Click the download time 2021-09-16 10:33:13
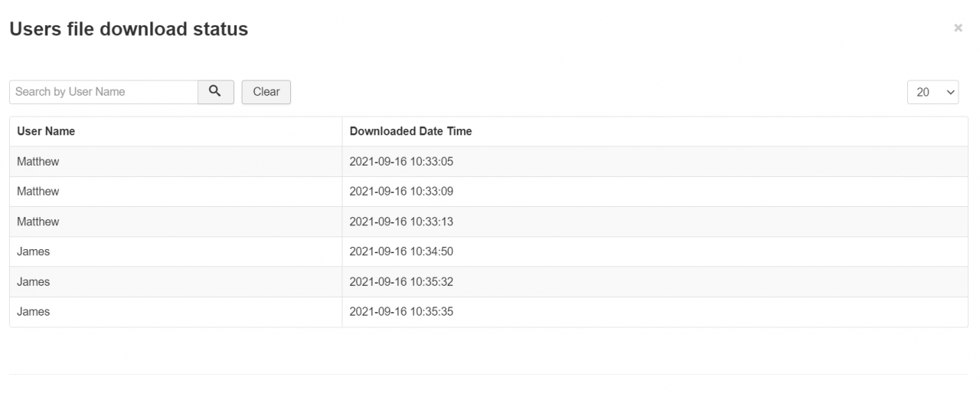The image size is (980, 394). click(401, 222)
